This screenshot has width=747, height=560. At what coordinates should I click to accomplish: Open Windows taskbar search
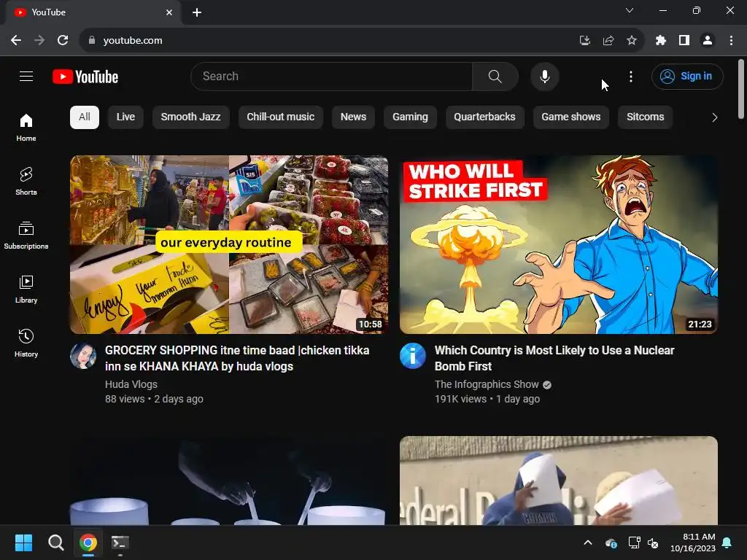[55, 542]
